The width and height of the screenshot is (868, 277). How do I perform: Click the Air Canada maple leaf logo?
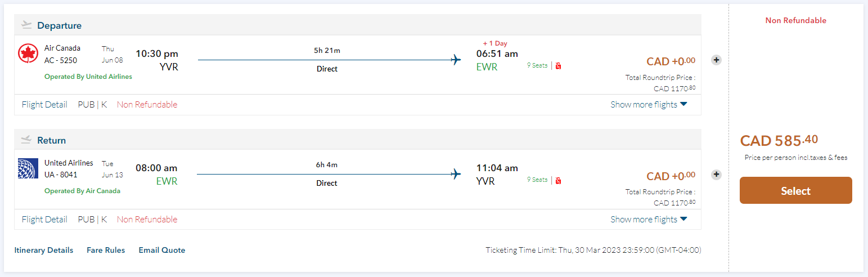point(28,53)
